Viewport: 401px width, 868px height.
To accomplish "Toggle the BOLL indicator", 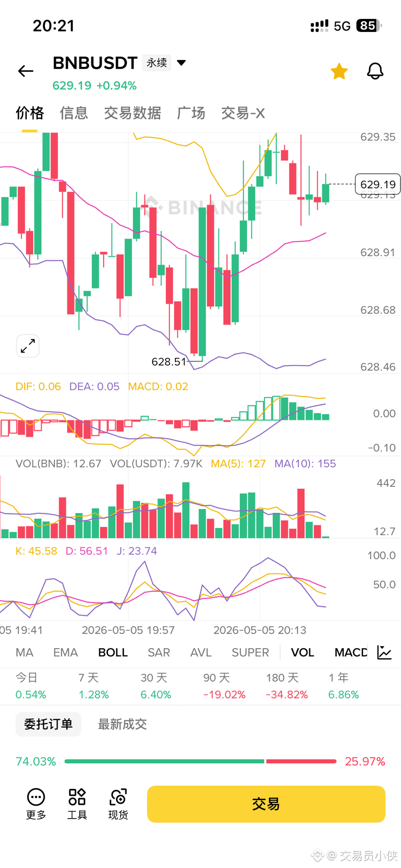I will click(x=113, y=652).
